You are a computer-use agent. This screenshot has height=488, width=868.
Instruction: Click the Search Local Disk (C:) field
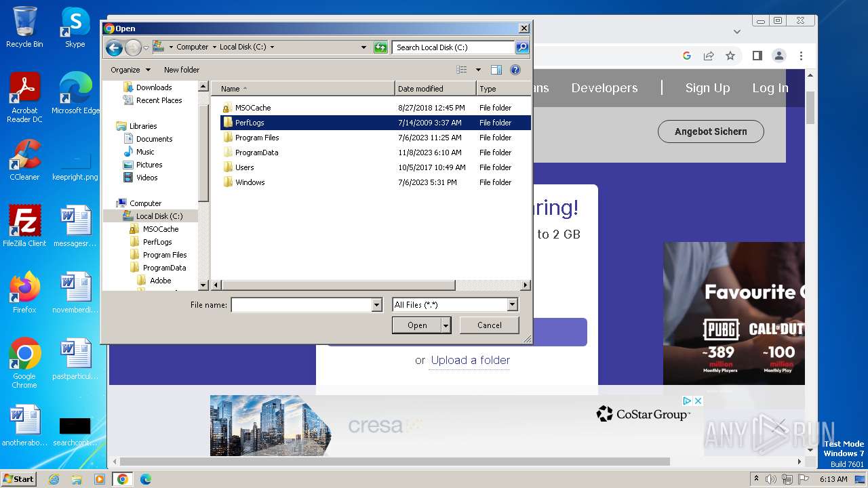454,47
